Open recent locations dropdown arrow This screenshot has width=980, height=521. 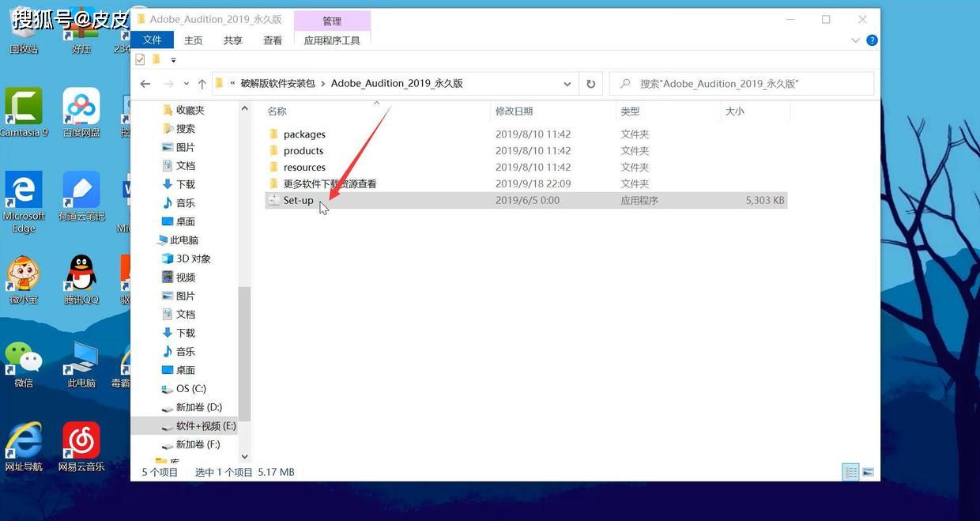point(187,84)
